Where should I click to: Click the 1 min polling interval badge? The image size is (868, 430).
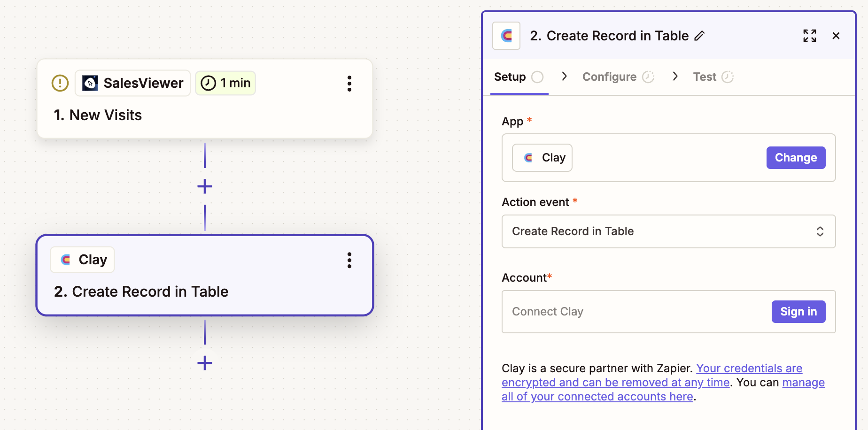click(225, 83)
